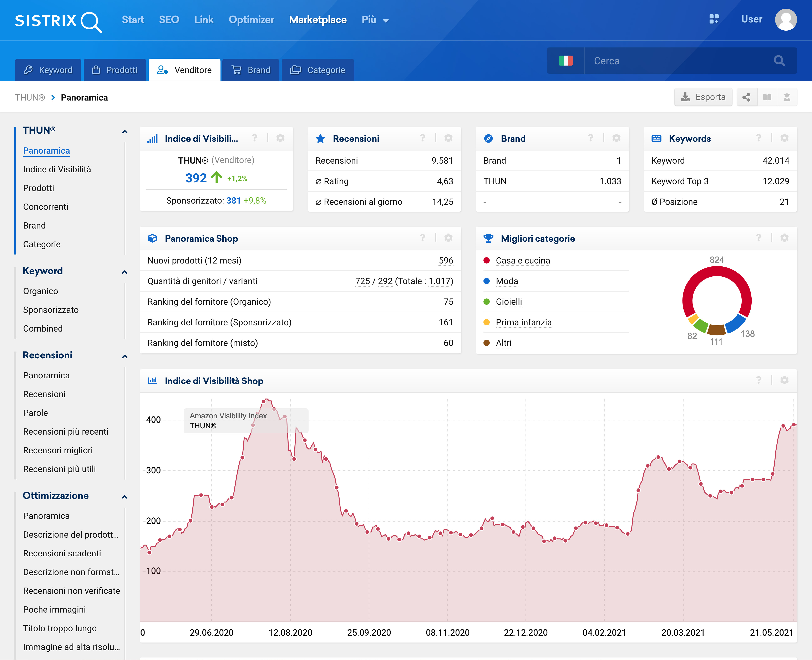812x660 pixels.
Task: Open help for Keywords box
Action: [759, 138]
